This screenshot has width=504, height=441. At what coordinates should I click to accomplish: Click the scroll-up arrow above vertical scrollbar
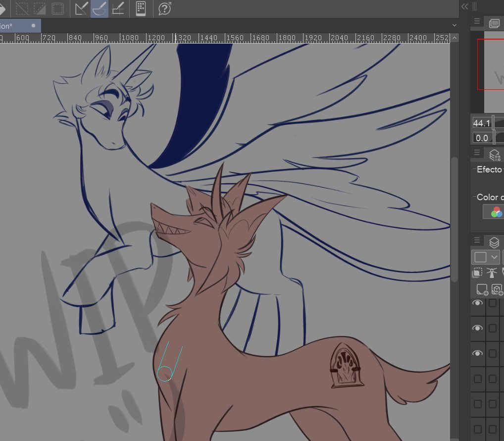click(454, 38)
